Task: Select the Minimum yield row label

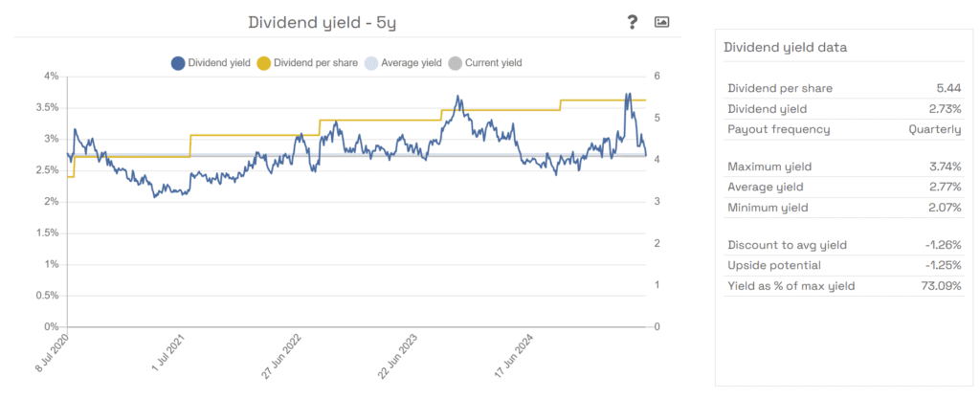Action: click(768, 208)
